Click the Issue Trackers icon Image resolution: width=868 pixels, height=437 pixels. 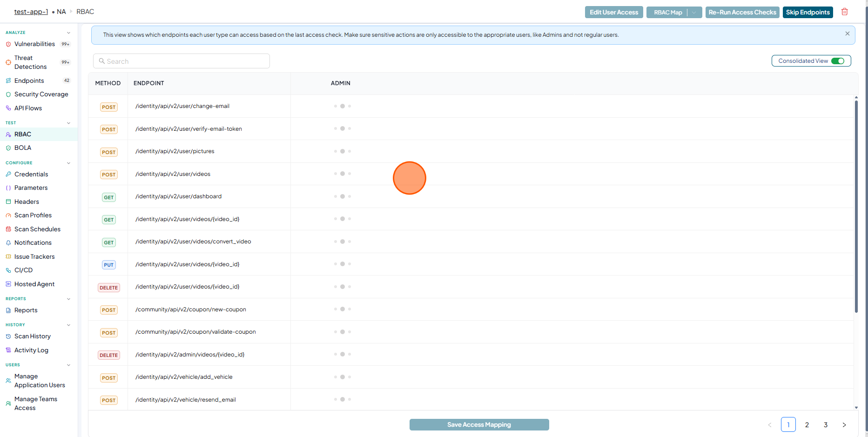(x=8, y=257)
